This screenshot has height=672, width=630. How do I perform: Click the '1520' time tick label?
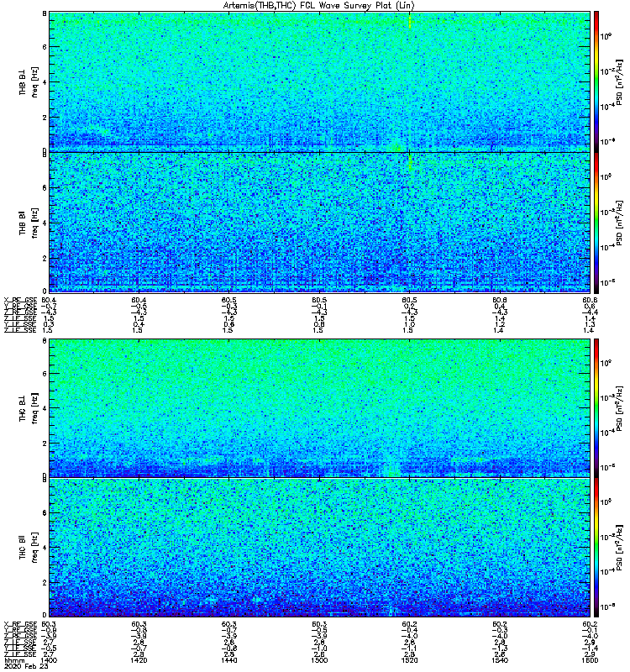(410, 660)
